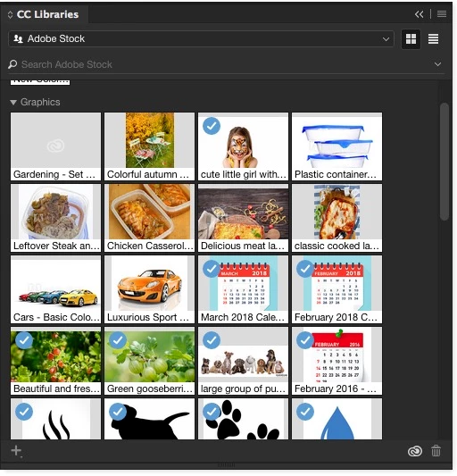This screenshot has height=476, width=457.
Task: Click the trash delete icon
Action: click(436, 451)
